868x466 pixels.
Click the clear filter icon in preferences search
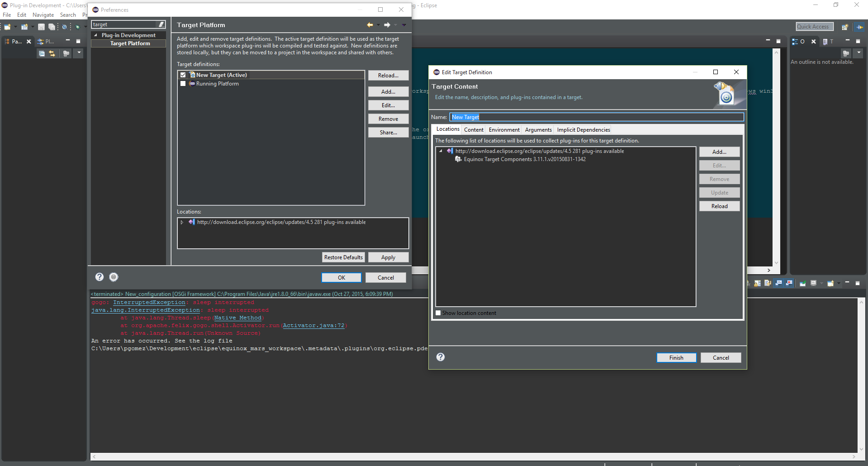coord(161,24)
